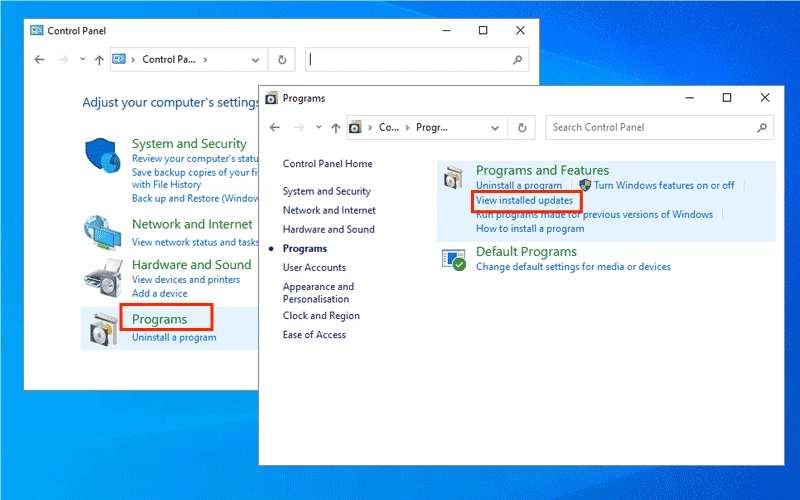Open the Default Programs heading
This screenshot has width=800, height=500.
tap(526, 252)
